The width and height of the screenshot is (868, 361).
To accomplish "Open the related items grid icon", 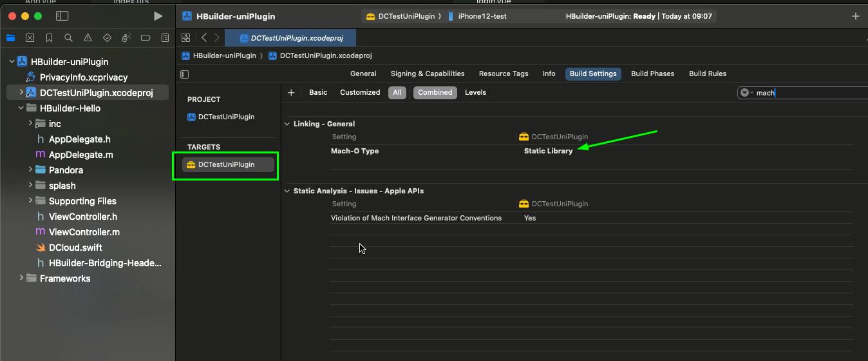I will pos(185,38).
